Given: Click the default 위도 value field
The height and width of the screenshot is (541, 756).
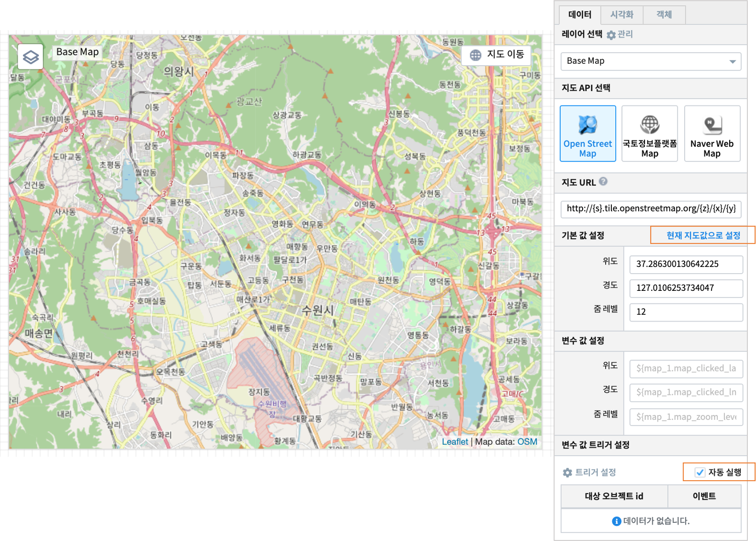Looking at the screenshot, I should [x=686, y=265].
